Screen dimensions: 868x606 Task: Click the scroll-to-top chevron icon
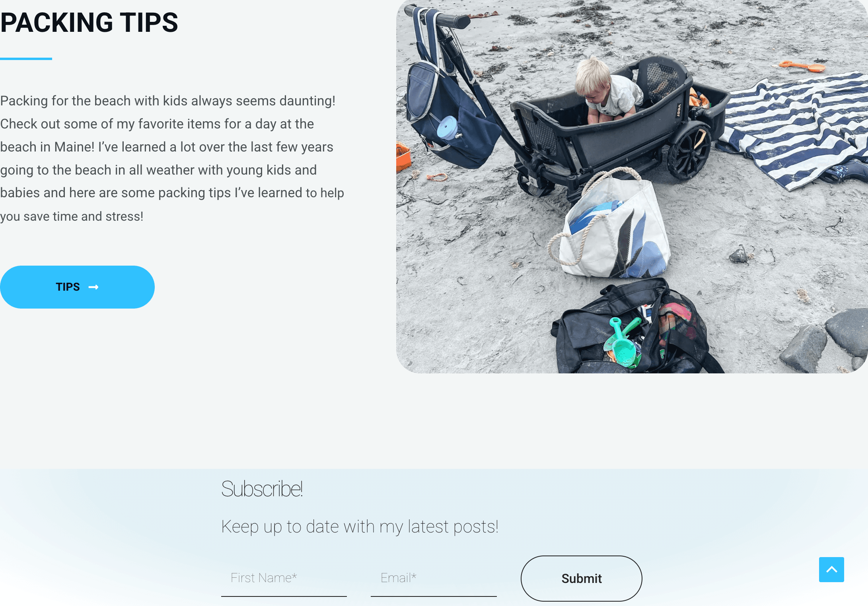pos(831,569)
